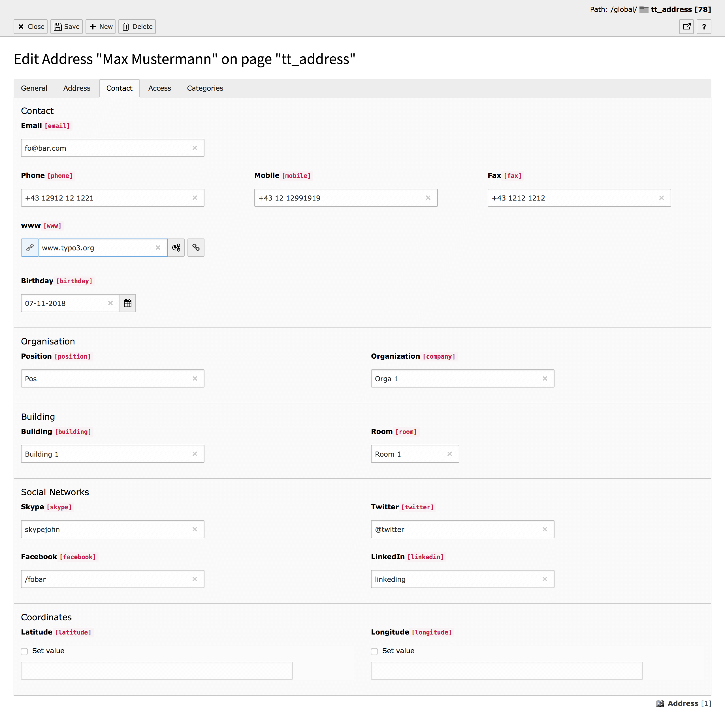Switch to the Access tab

pos(159,88)
